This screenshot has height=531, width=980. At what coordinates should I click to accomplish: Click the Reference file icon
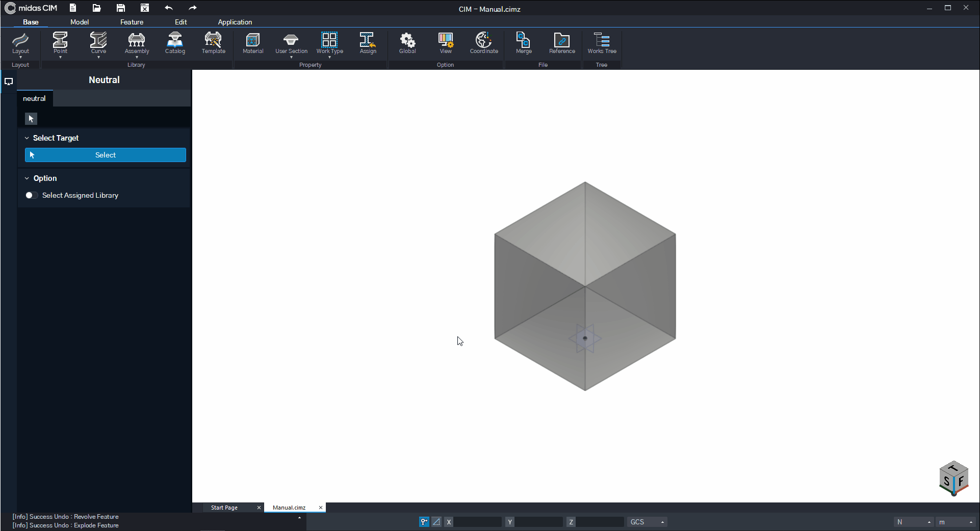(x=562, y=43)
